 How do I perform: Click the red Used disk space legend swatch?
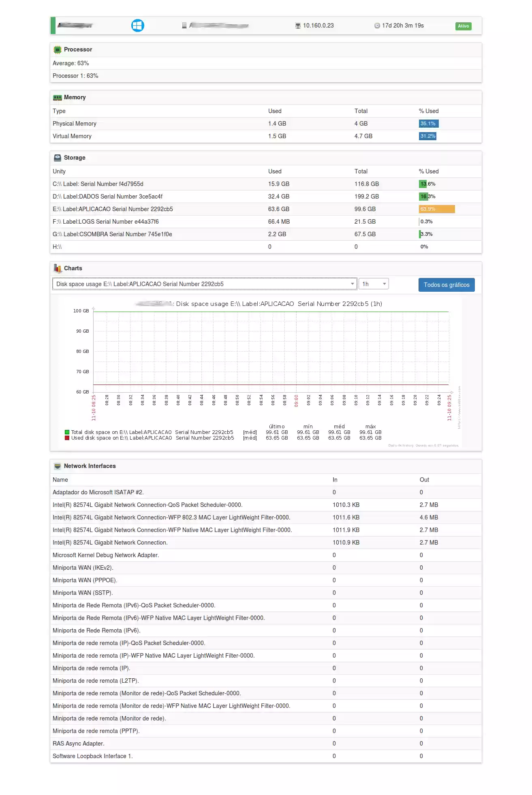(x=67, y=438)
